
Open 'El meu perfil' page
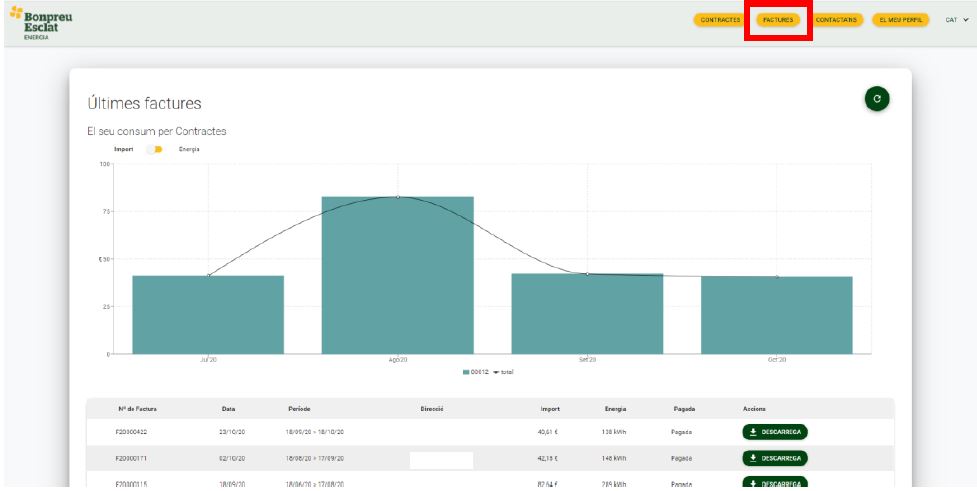click(x=901, y=19)
